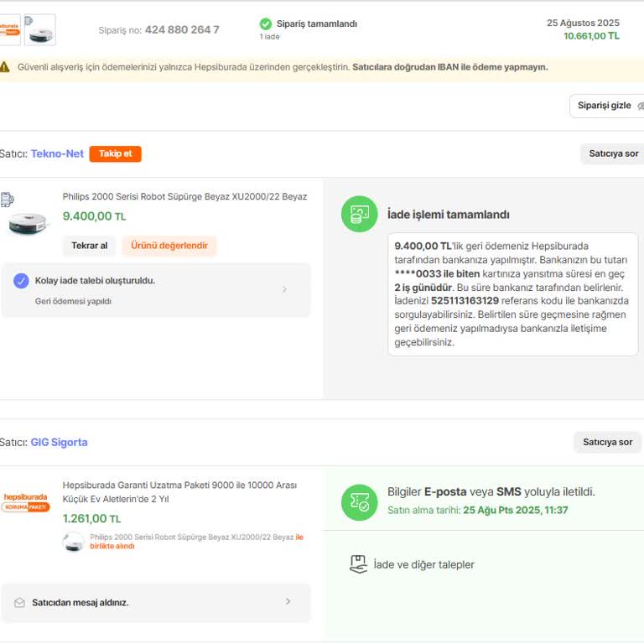The width and height of the screenshot is (644, 644).
Task: Click the yellow warning triangle icon
Action: [x=4, y=67]
